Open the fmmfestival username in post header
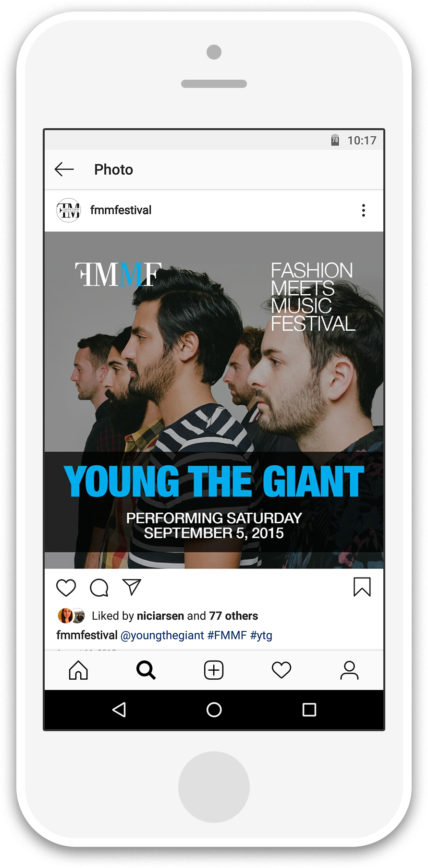 [121, 210]
